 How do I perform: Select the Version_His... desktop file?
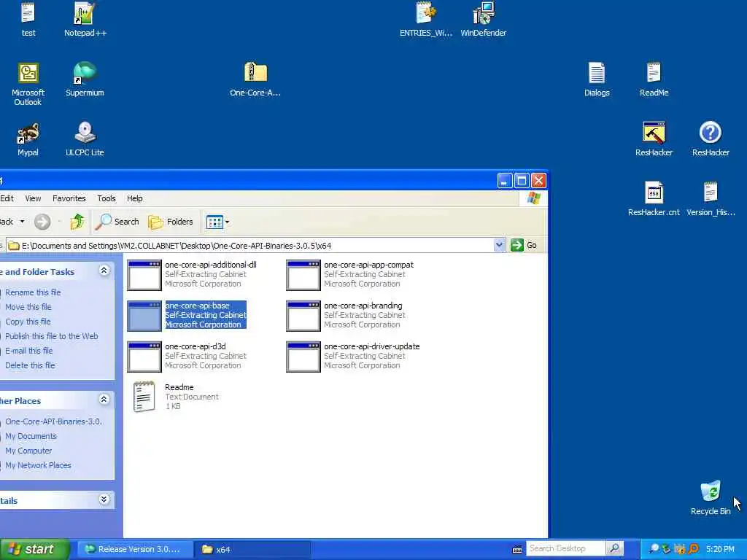point(711,199)
